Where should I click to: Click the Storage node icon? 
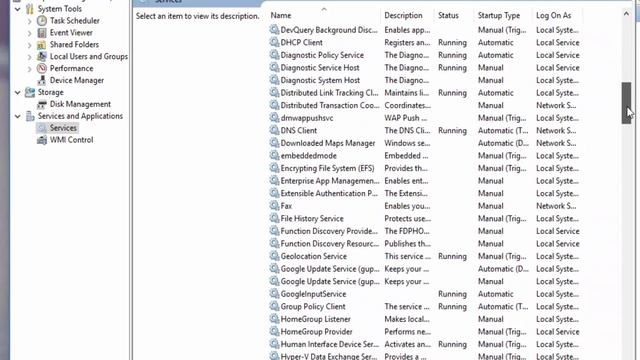[x=30, y=92]
